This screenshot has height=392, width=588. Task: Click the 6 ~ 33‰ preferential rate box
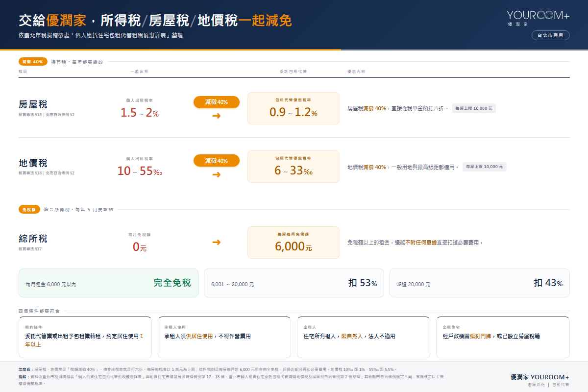tap(294, 167)
